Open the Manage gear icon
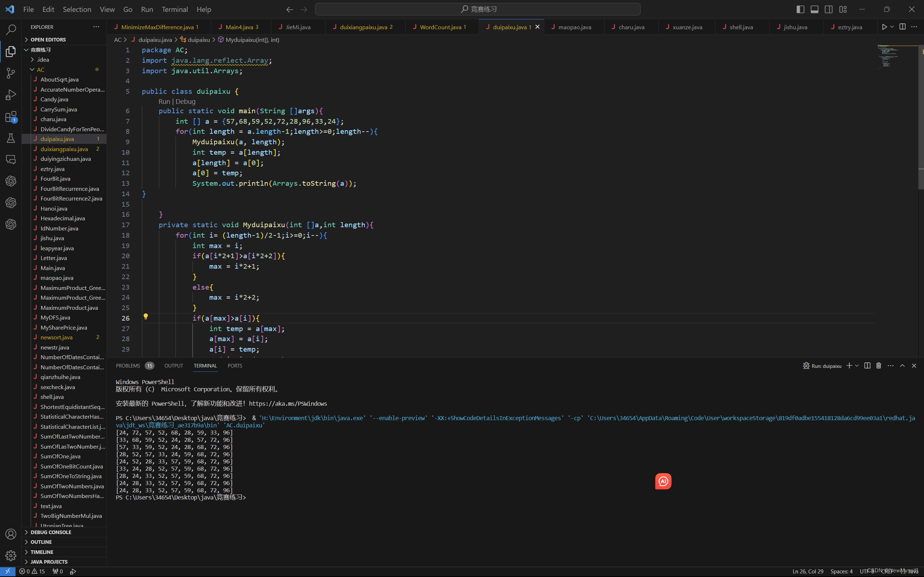Viewport: 924px width, 577px height. pos(11,555)
